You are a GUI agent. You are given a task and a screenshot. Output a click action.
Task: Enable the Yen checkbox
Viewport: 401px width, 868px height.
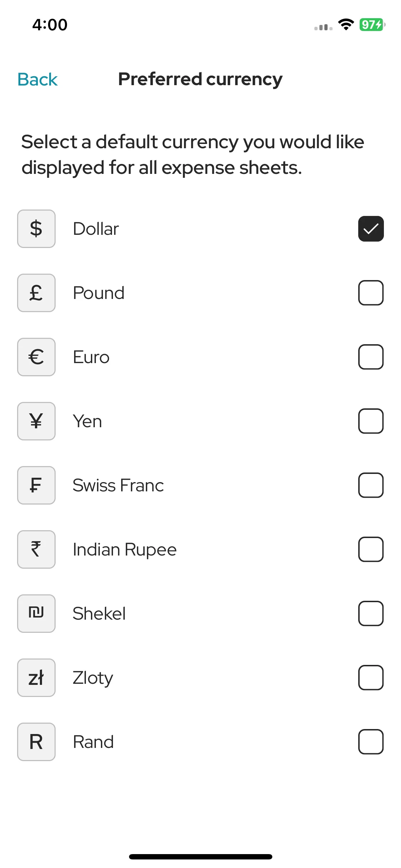[x=371, y=421]
